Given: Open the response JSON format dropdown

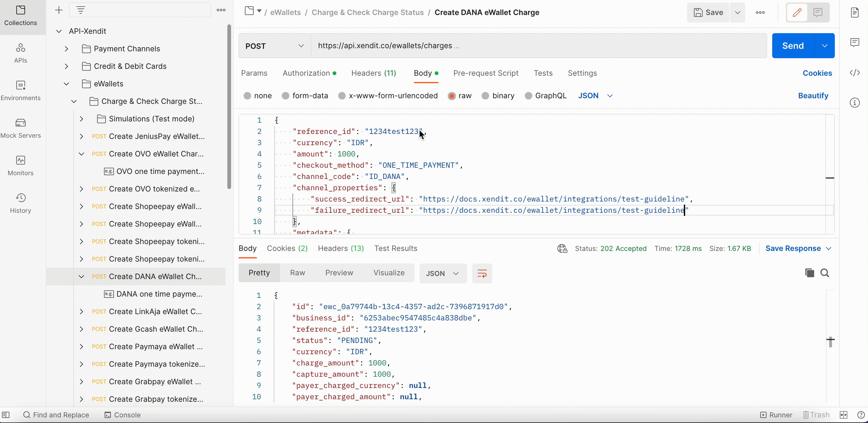Looking at the screenshot, I should [442, 273].
